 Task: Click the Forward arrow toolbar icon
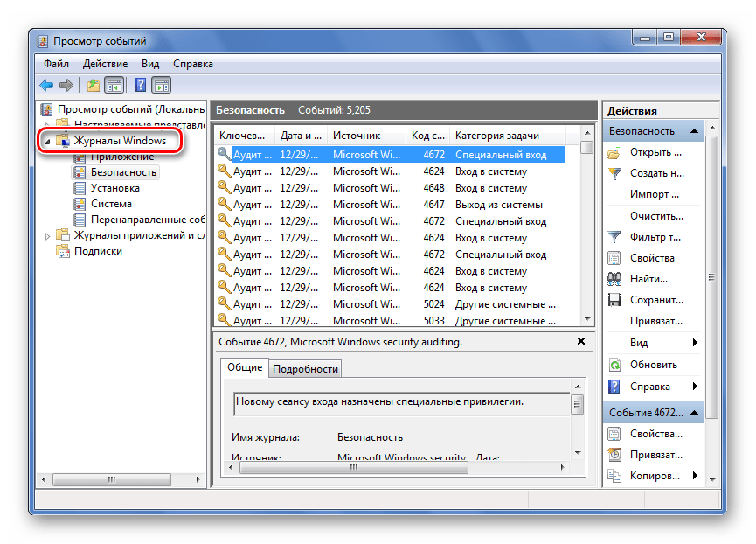coord(66,85)
